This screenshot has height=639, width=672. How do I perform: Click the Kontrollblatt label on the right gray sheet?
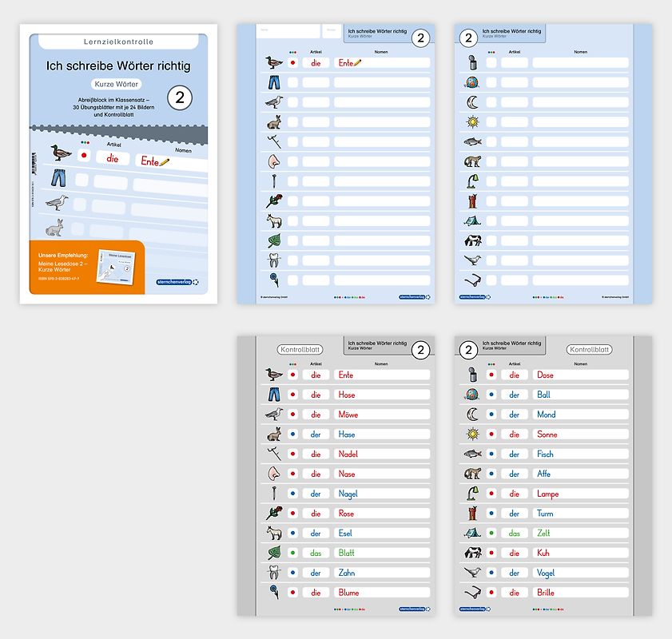click(x=589, y=350)
